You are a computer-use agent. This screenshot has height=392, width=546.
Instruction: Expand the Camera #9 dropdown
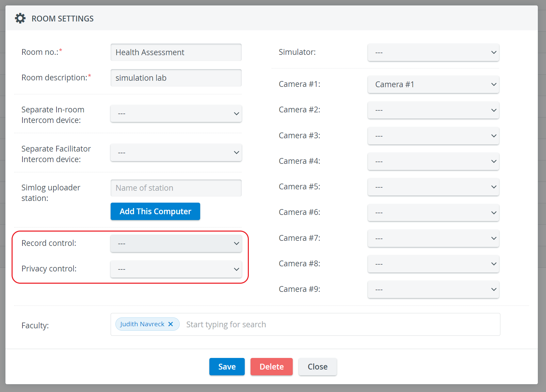(433, 289)
